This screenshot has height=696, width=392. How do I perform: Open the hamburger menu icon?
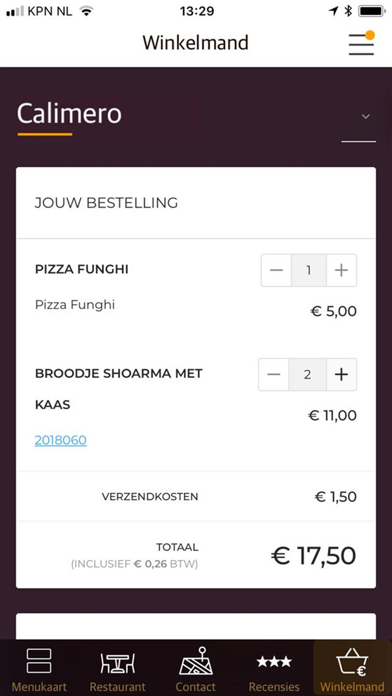(361, 43)
